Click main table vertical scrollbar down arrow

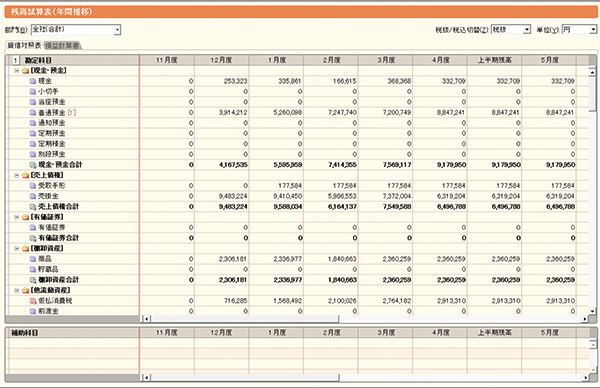pyautogui.click(x=592, y=311)
